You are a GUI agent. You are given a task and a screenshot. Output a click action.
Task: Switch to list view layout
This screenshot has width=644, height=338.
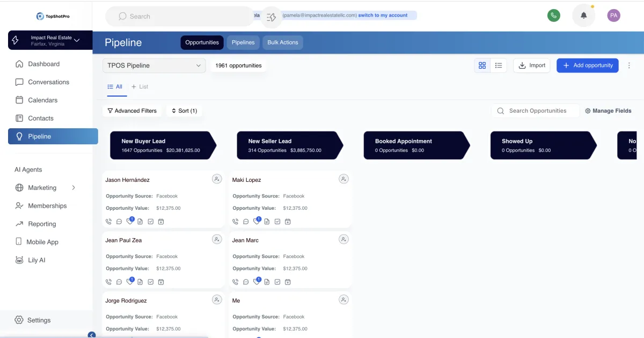[499, 65]
